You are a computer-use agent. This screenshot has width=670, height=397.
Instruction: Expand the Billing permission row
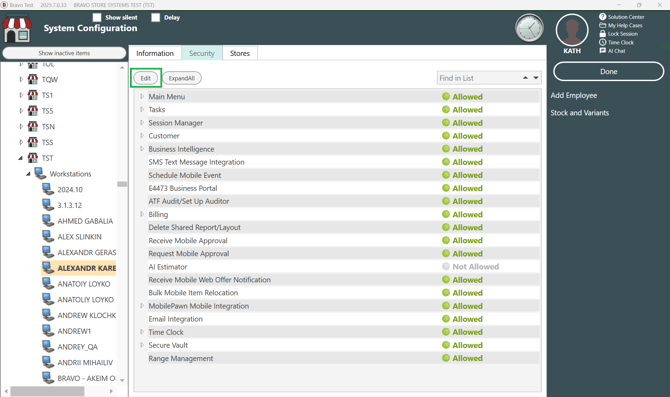[142, 214]
